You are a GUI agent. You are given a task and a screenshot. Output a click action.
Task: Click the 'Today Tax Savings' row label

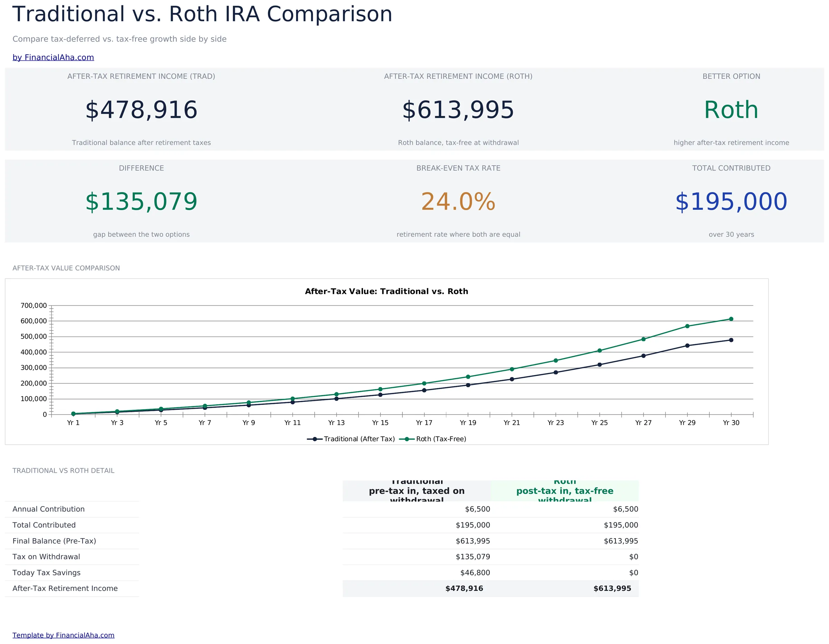click(x=46, y=572)
